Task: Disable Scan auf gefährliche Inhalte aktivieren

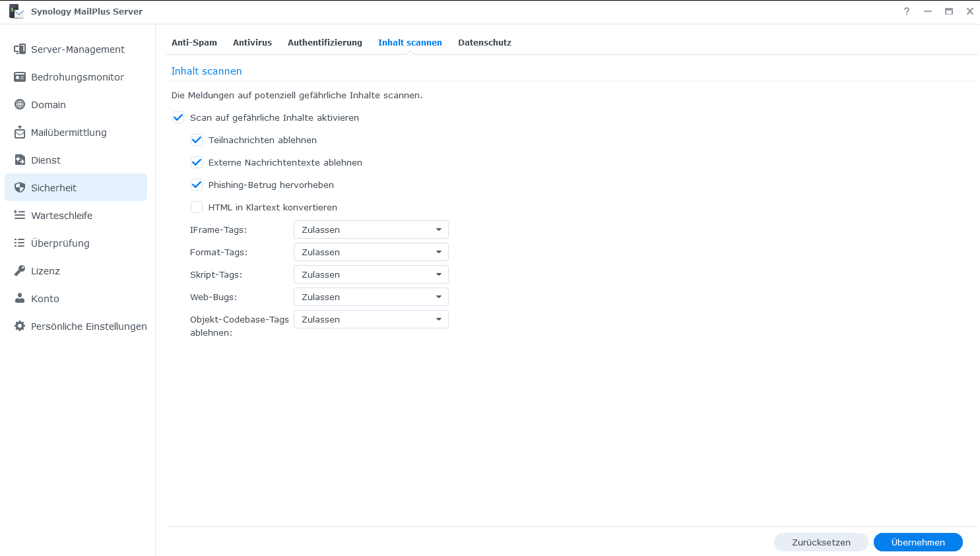Action: 178,118
